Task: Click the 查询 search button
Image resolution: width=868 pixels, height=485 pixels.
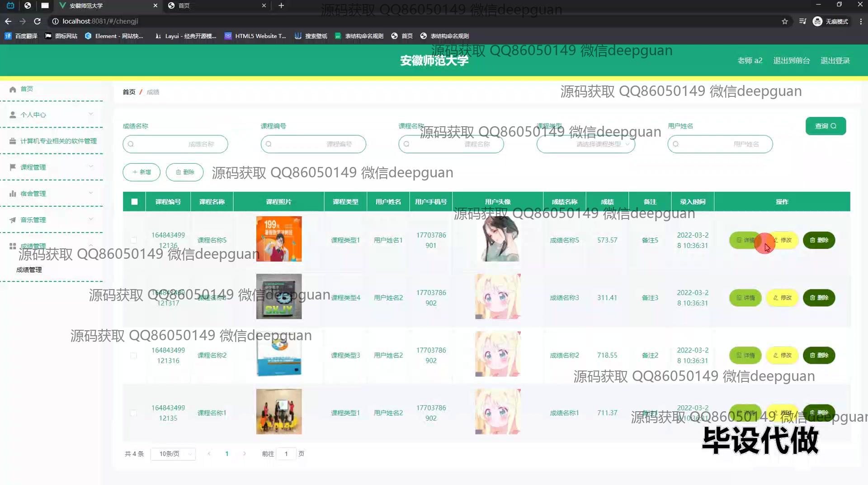Action: pyautogui.click(x=826, y=126)
